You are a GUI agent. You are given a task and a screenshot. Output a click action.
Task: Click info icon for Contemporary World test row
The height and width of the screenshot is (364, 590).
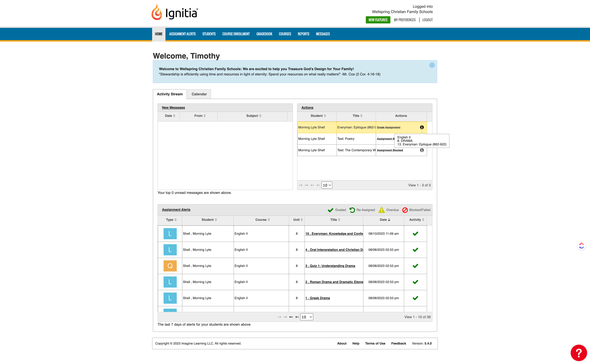pos(422,150)
